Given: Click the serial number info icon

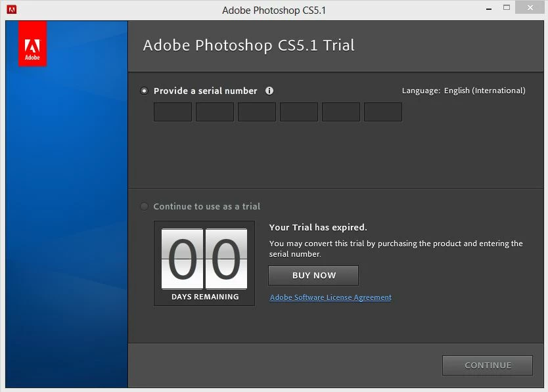Looking at the screenshot, I should [x=269, y=91].
